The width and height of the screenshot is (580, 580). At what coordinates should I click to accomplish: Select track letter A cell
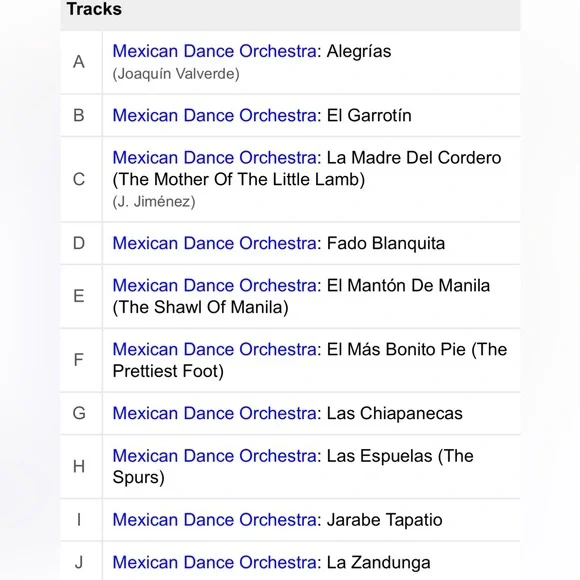81,62
